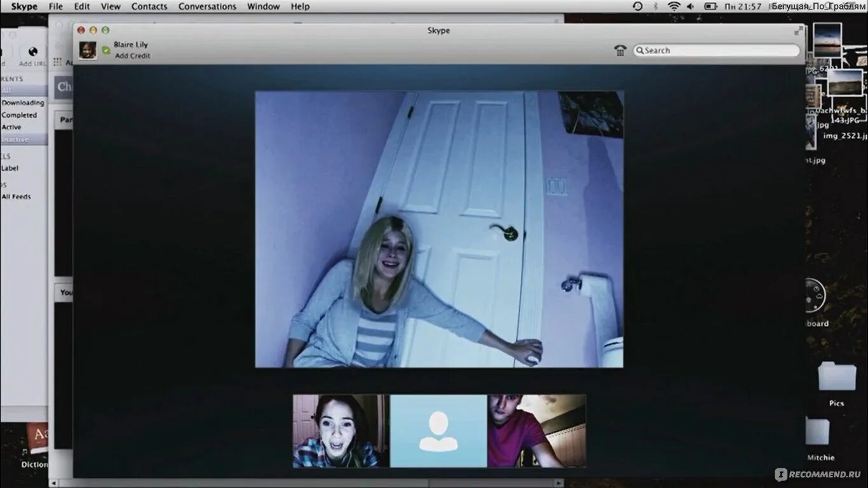Select All row in background window sidebar
This screenshot has width=868, height=488.
tap(24, 91)
